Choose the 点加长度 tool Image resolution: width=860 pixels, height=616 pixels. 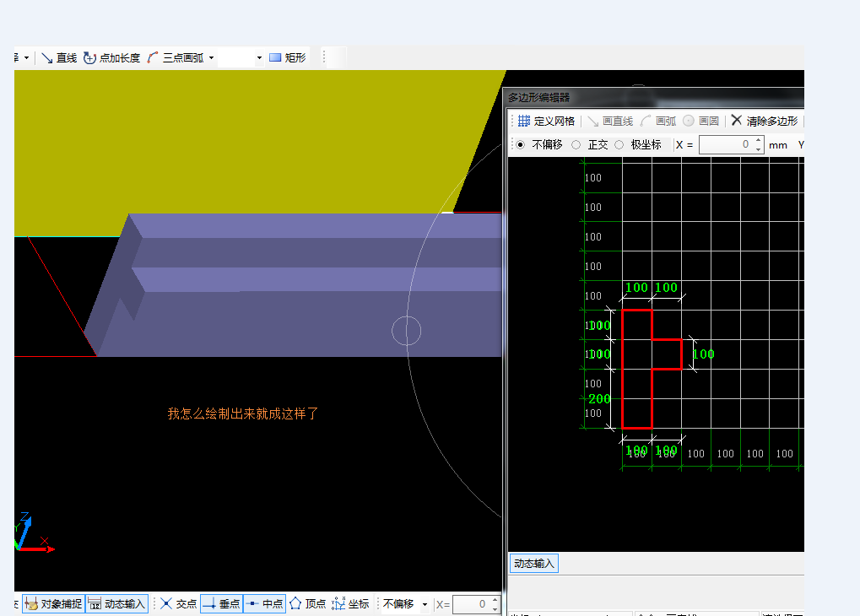tap(112, 57)
